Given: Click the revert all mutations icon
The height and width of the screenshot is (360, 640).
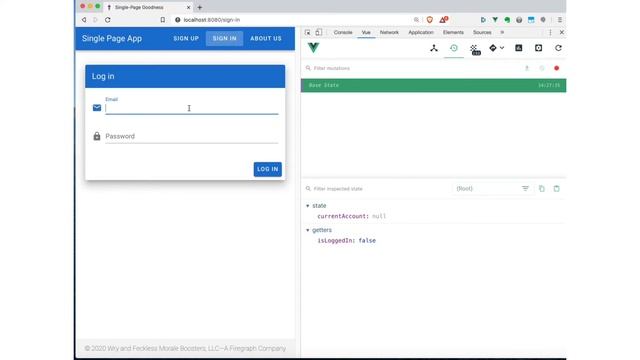Looking at the screenshot, I should (x=542, y=68).
